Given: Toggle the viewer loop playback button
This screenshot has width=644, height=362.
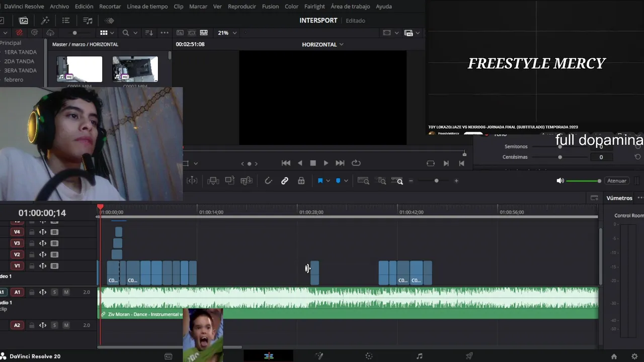Looking at the screenshot, I should [356, 163].
